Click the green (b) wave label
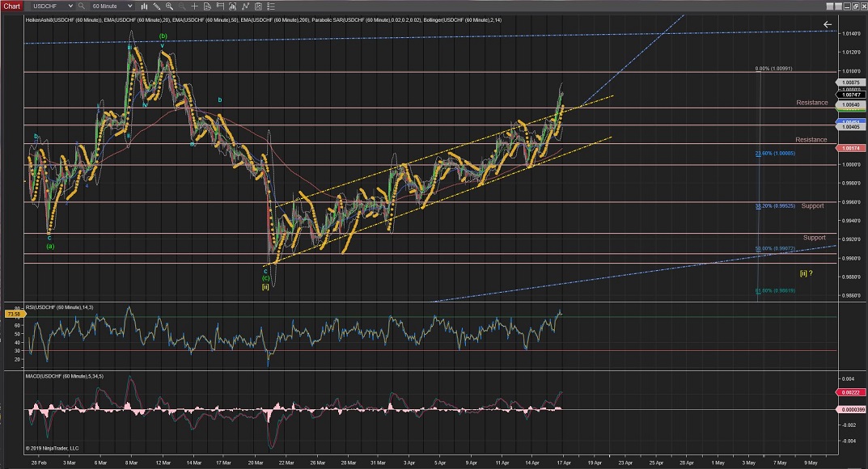This screenshot has width=868, height=469. pyautogui.click(x=163, y=36)
